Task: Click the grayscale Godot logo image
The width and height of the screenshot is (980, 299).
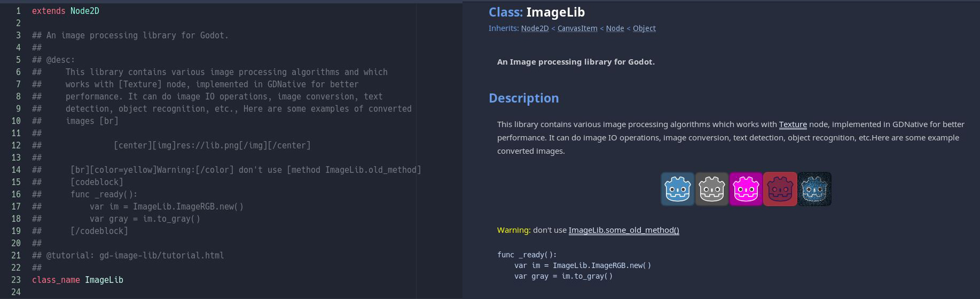Action: [711, 189]
